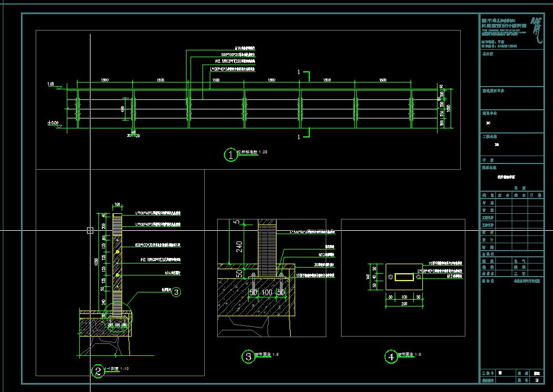Select the drawing number 2 title bubble
The width and height of the screenshot is (553, 392).
point(98,371)
